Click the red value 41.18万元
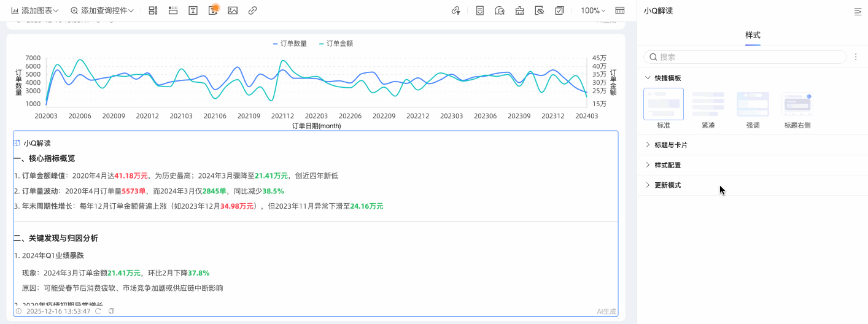868x324 pixels. [x=131, y=175]
